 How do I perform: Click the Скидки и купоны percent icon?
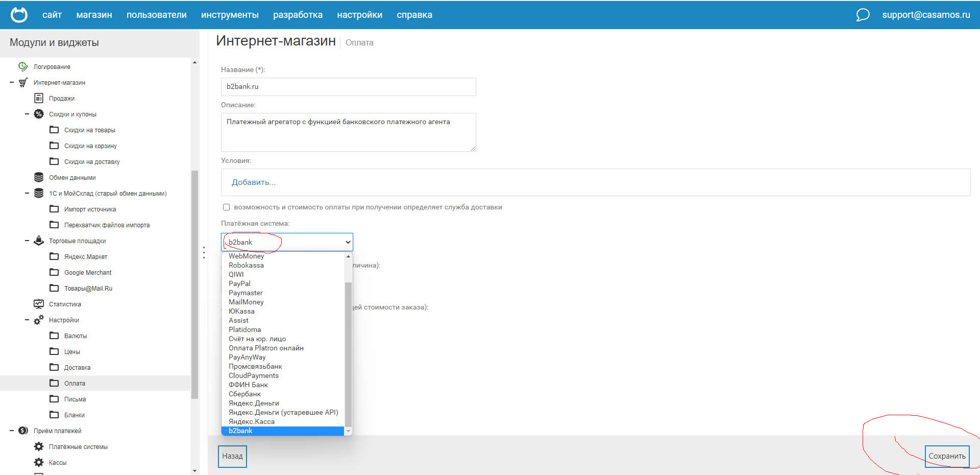coord(39,114)
